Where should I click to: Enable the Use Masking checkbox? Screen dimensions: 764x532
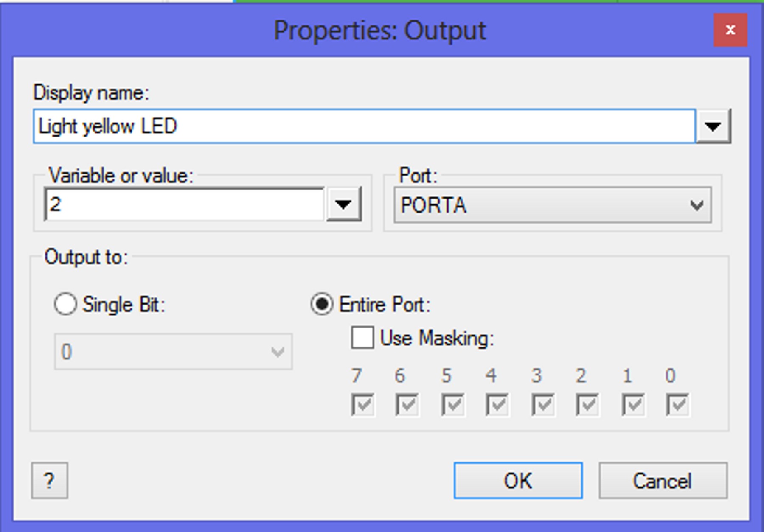[x=362, y=338]
